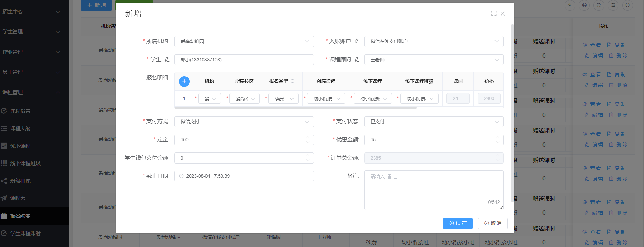Click the 课程大纲 sidebar icon
The height and width of the screenshot is (247, 644).
point(4,129)
